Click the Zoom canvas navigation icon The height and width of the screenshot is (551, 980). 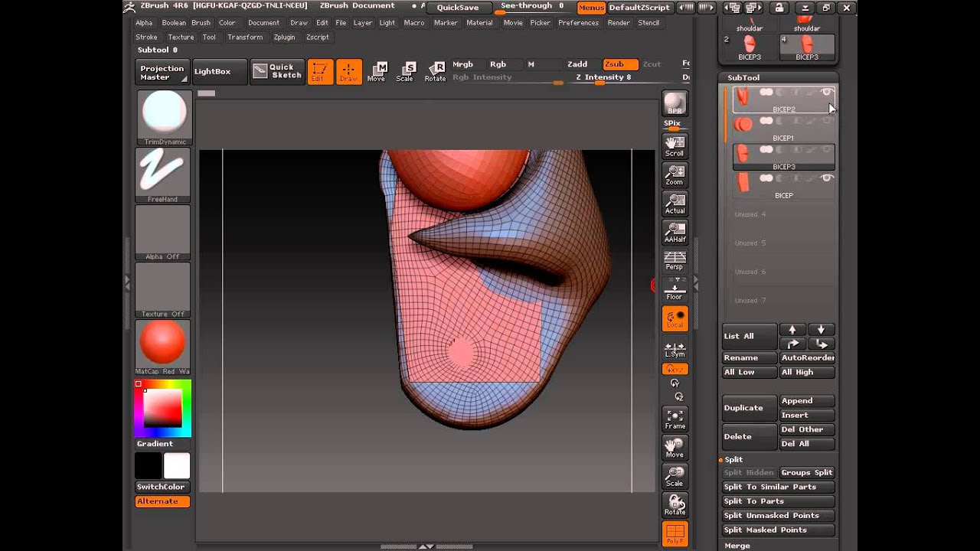coord(675,175)
